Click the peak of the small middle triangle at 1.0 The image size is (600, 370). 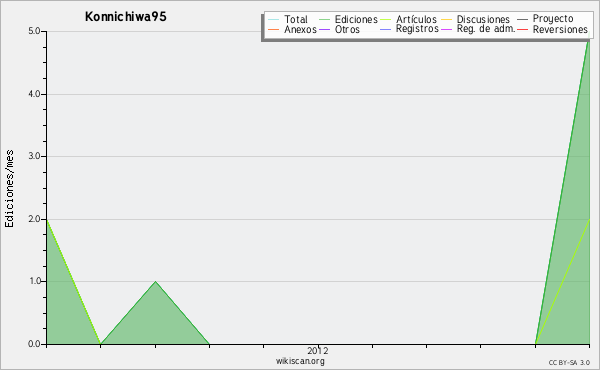[x=155, y=282]
